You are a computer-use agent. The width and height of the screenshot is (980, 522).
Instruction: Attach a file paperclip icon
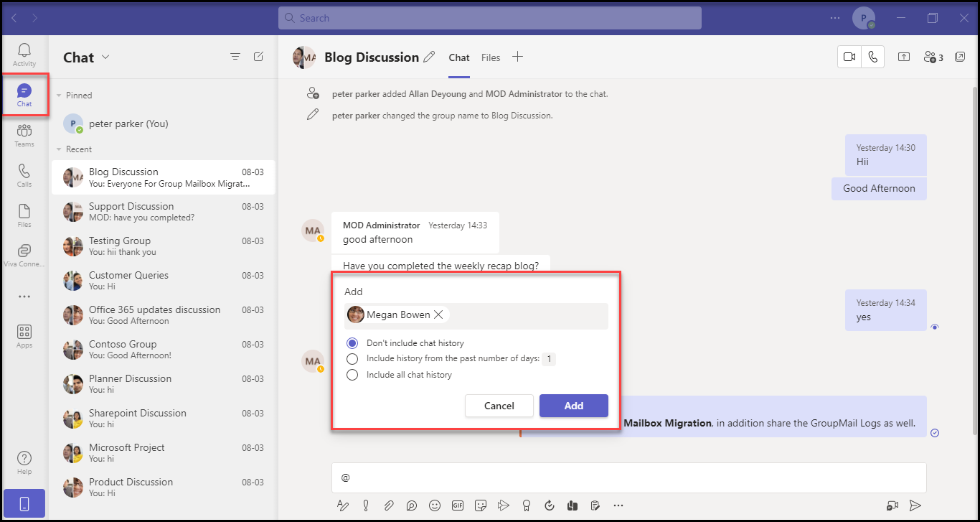[388, 505]
